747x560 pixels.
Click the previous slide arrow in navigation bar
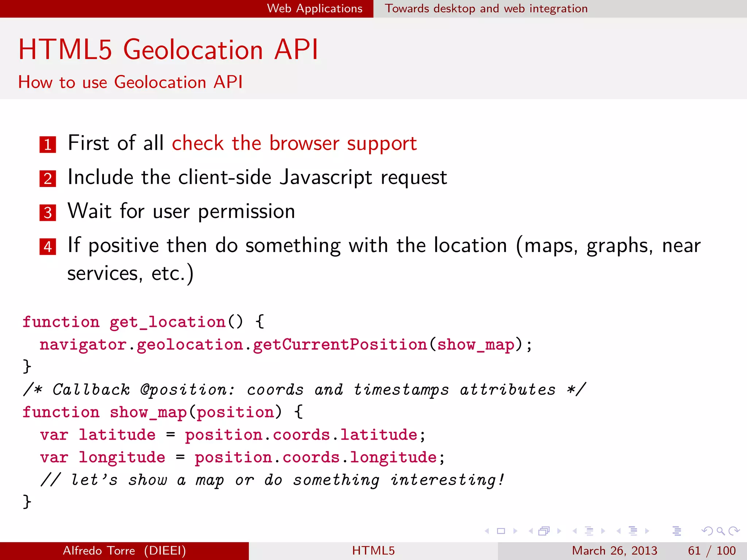tap(487, 531)
